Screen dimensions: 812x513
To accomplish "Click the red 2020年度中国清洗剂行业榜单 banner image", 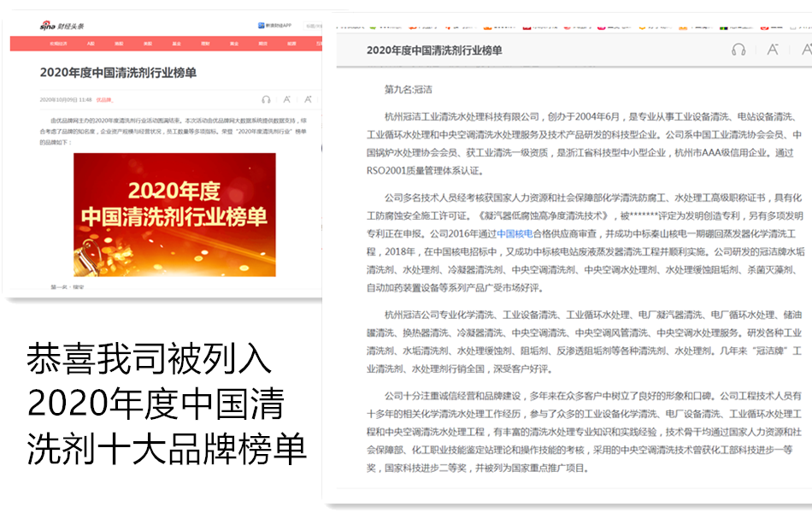I will click(x=174, y=215).
